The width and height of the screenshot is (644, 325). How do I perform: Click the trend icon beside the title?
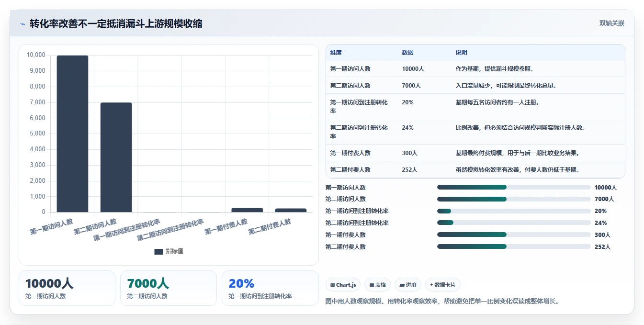click(23, 24)
